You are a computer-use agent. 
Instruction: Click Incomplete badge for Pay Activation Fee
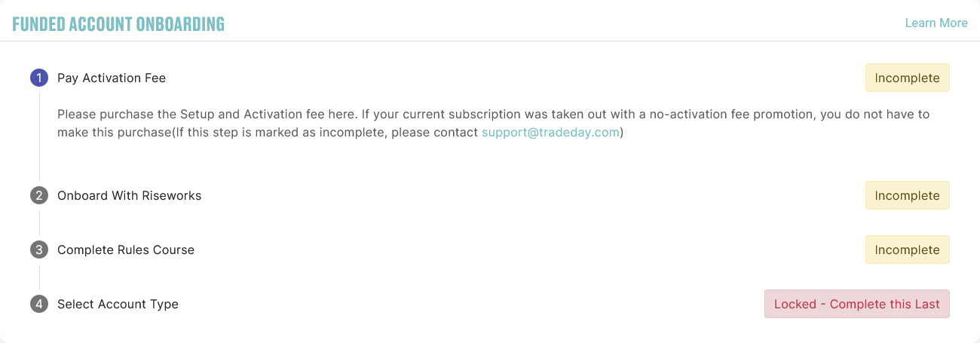pyautogui.click(x=907, y=78)
